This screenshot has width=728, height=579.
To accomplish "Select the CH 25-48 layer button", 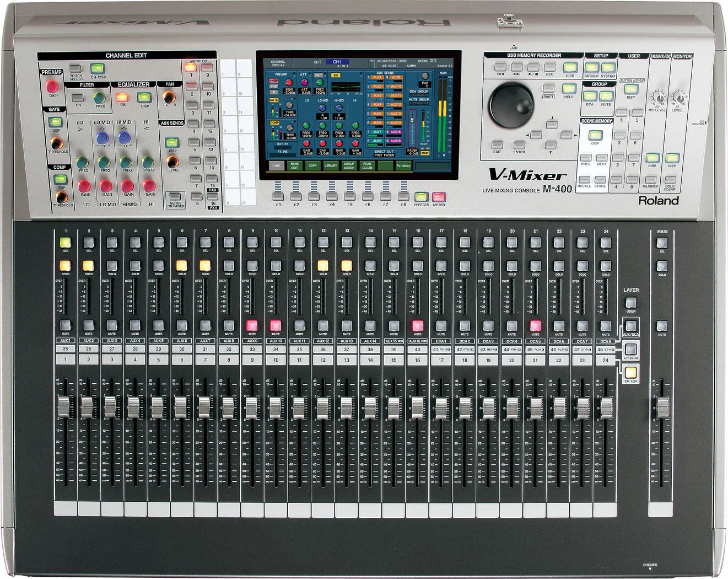I will point(630,349).
